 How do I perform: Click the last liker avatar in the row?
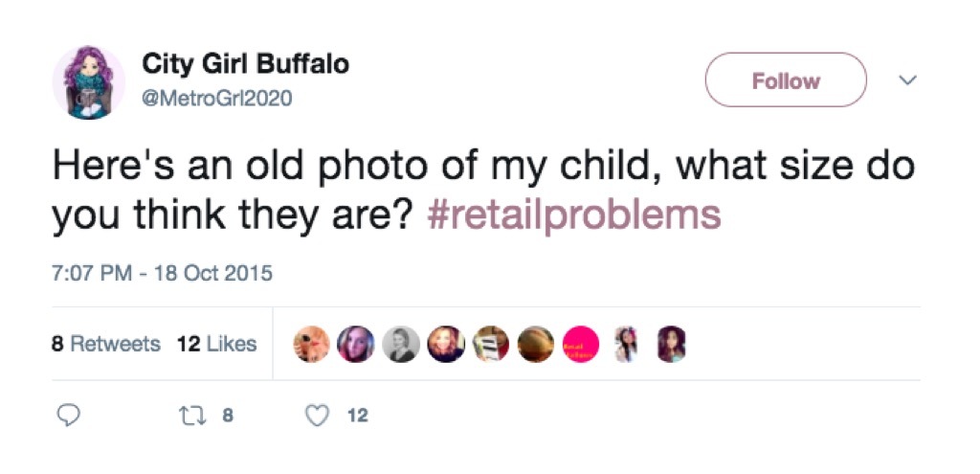coord(670,344)
